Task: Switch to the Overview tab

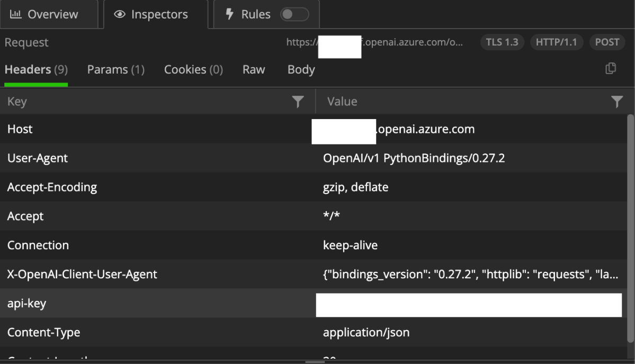Action: pos(44,15)
